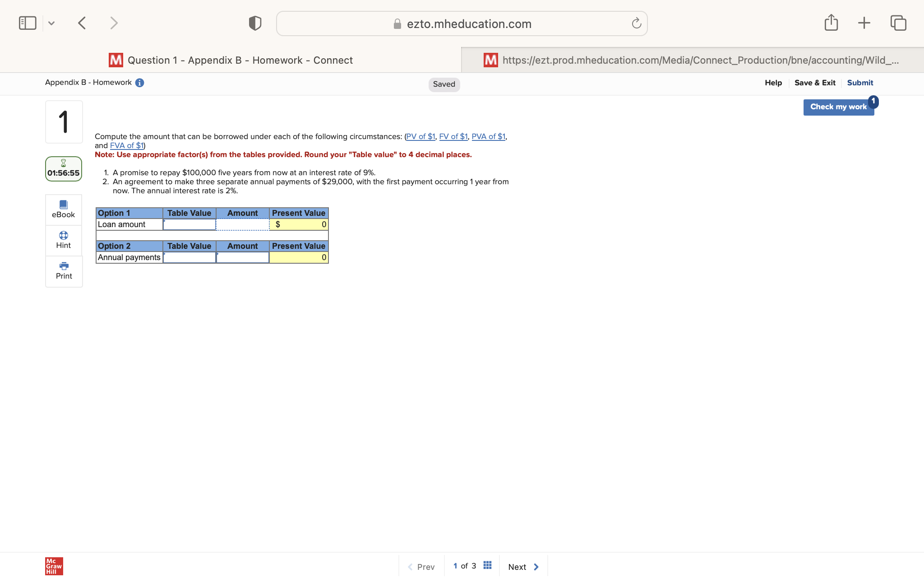Reload the page using the refresh icon

point(636,23)
